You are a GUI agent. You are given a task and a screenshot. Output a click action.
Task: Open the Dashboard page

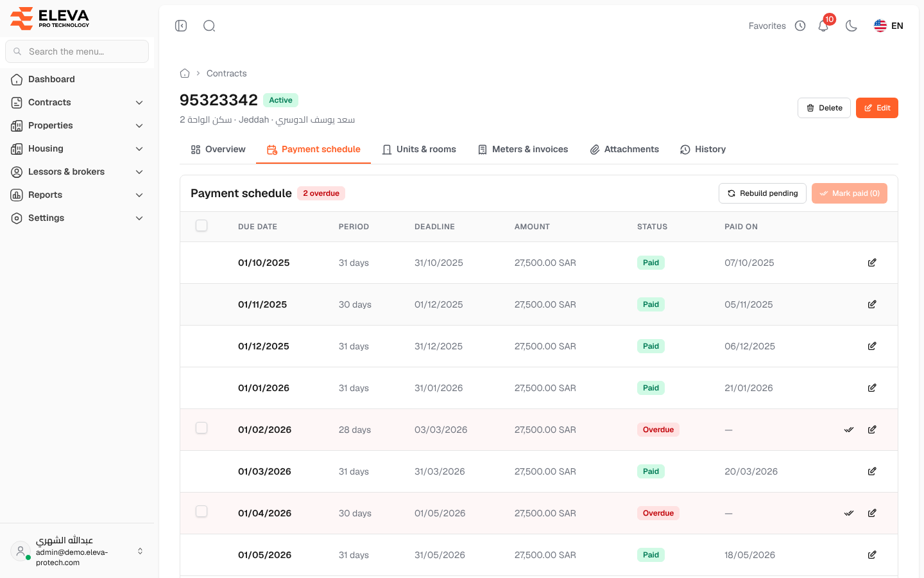pos(77,79)
